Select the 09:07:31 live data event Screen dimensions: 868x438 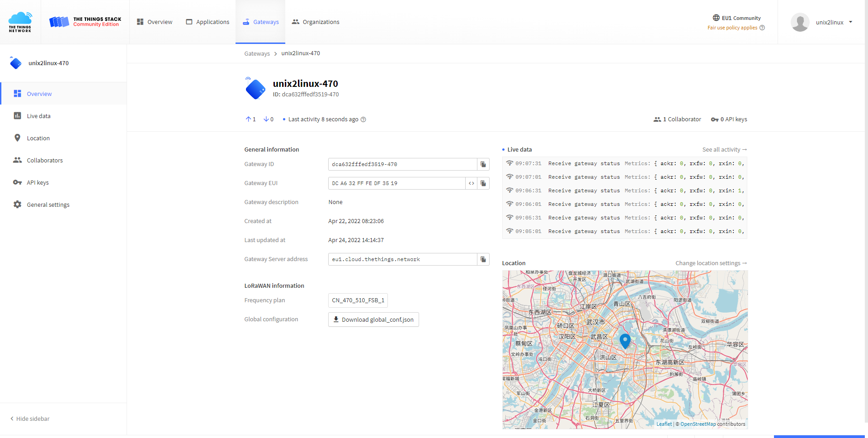point(625,163)
